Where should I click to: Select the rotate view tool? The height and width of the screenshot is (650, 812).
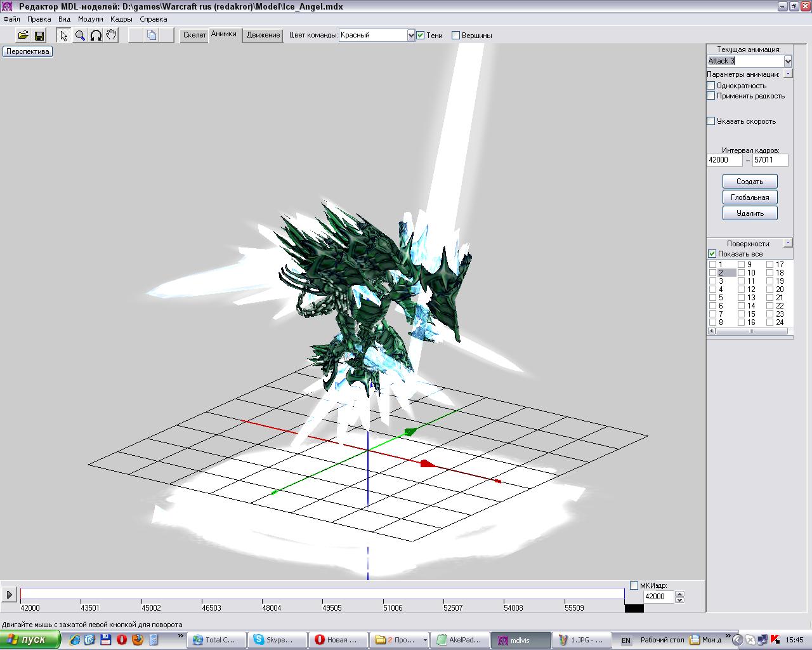click(x=96, y=36)
